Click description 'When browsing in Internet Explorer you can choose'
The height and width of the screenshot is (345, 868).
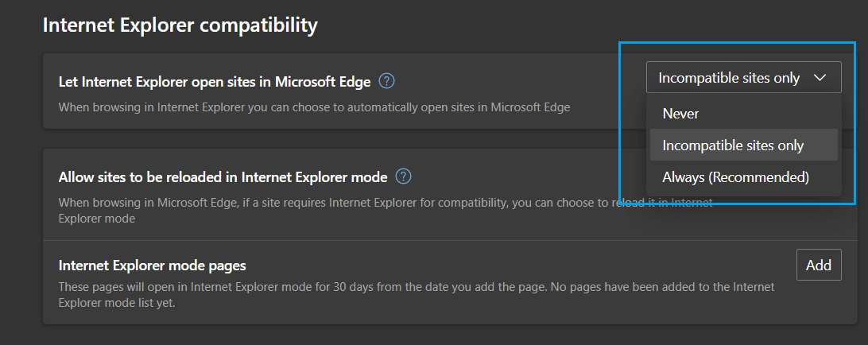point(315,107)
